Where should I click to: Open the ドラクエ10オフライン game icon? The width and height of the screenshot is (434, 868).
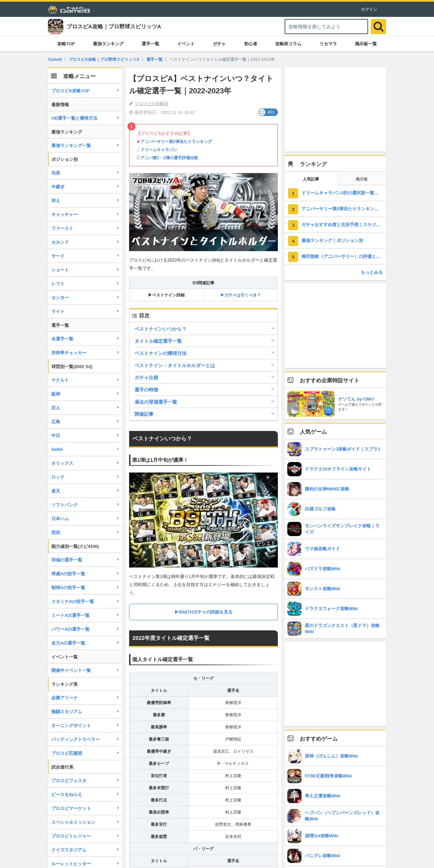(x=294, y=469)
